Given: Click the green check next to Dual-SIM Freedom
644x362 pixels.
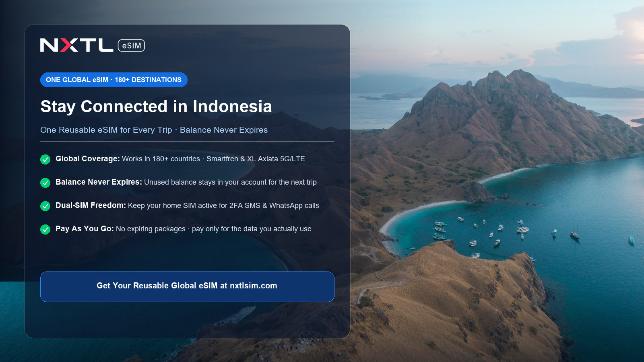Looking at the screenshot, I should coord(45,206).
